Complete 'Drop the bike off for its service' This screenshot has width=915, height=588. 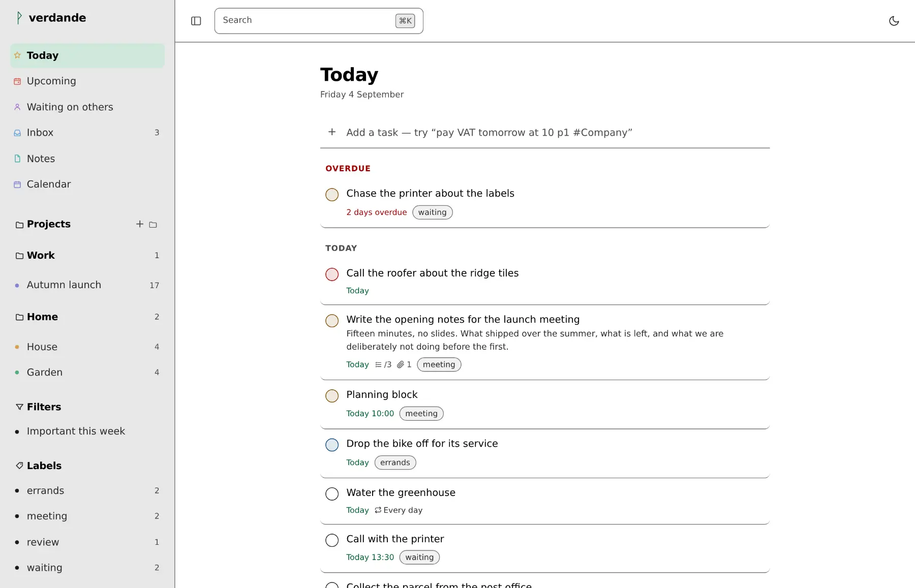(332, 445)
